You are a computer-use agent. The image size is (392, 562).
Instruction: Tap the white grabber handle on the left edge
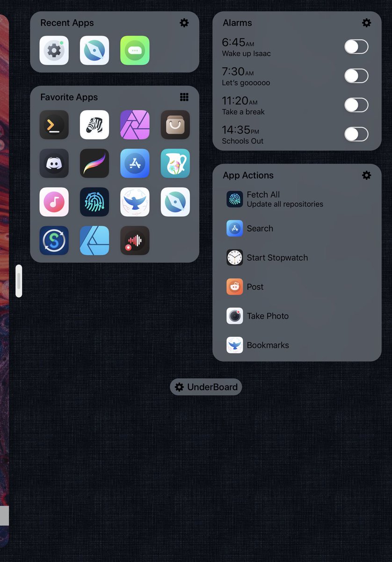click(x=19, y=281)
